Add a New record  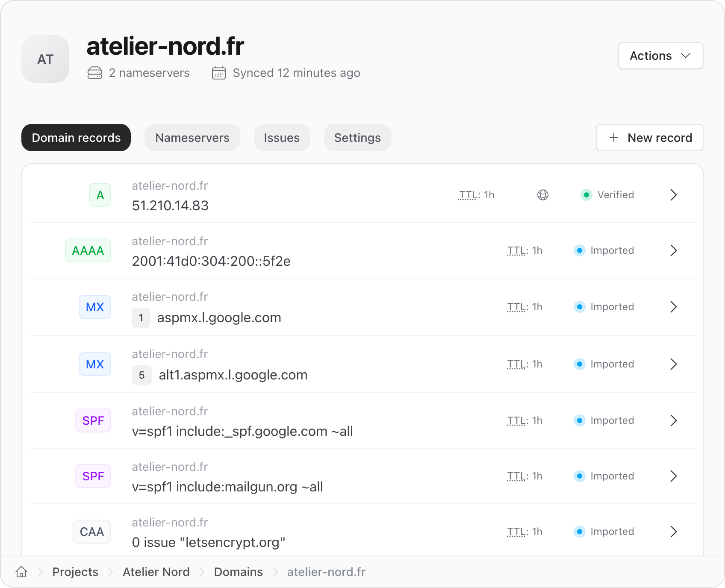pos(649,138)
